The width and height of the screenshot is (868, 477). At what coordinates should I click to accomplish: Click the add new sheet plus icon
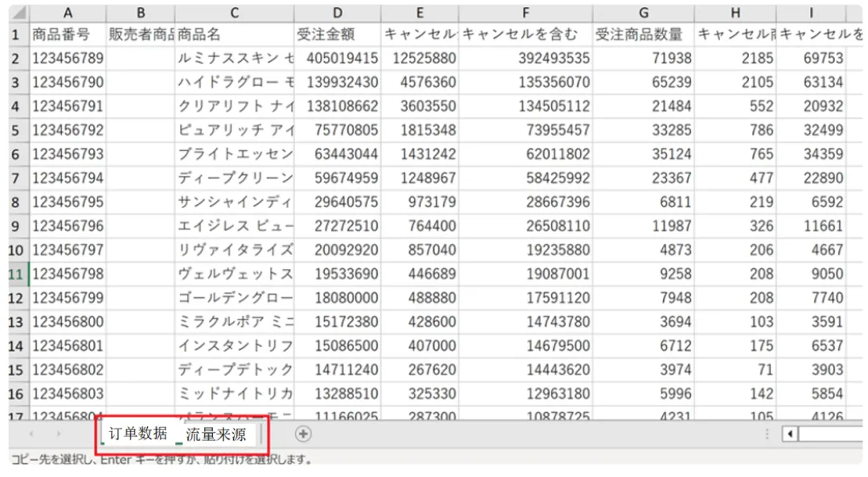coord(303,434)
